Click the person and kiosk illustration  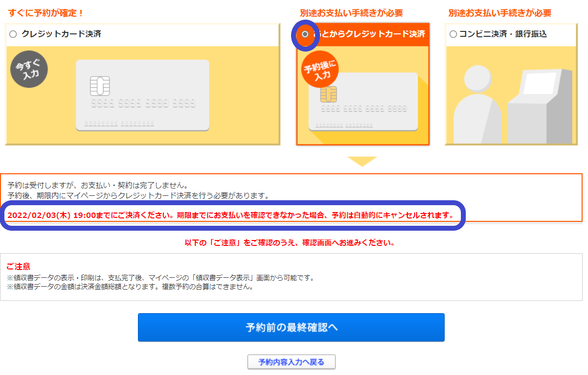(x=513, y=105)
